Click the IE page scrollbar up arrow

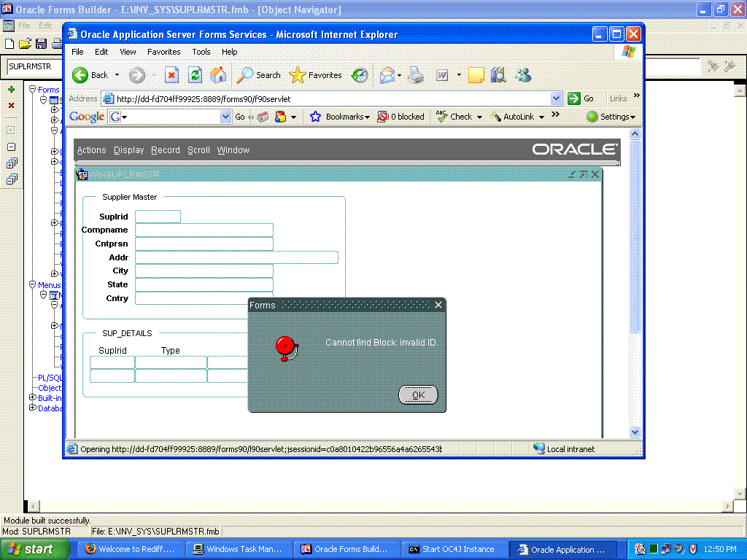pyautogui.click(x=635, y=134)
